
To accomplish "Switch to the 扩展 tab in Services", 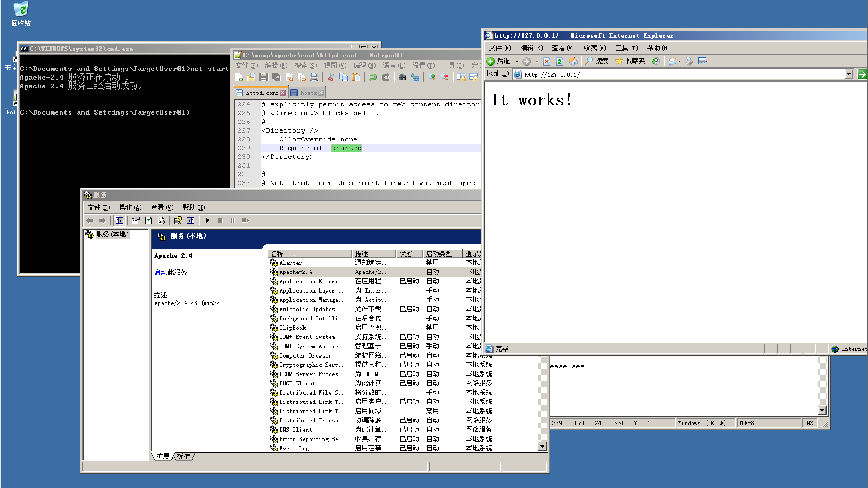I will coord(163,456).
